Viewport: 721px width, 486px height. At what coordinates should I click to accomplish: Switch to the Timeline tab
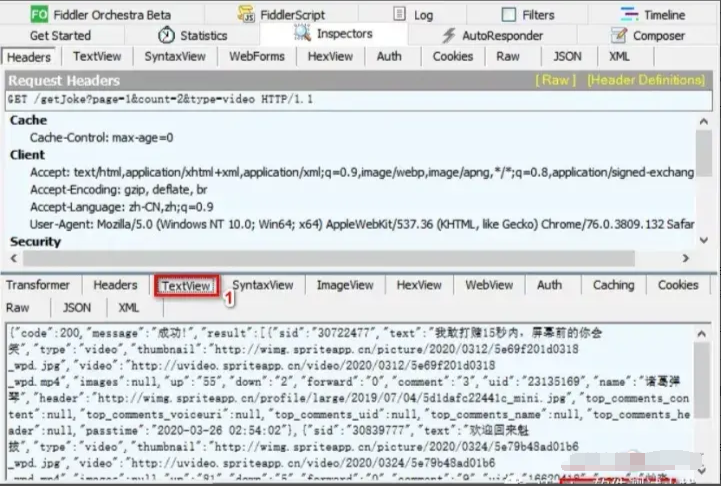pos(653,15)
